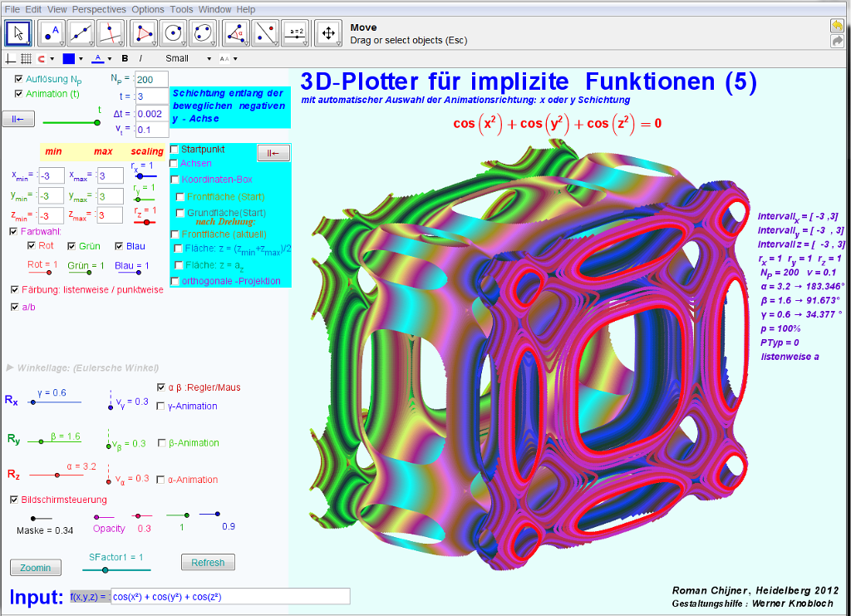Select the Line through Two Points tool

[x=81, y=33]
